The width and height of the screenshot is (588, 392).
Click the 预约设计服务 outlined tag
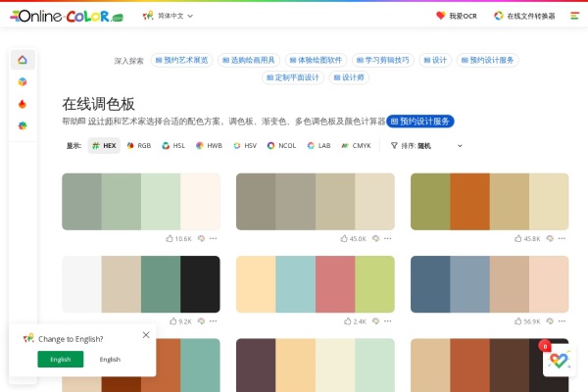(487, 60)
